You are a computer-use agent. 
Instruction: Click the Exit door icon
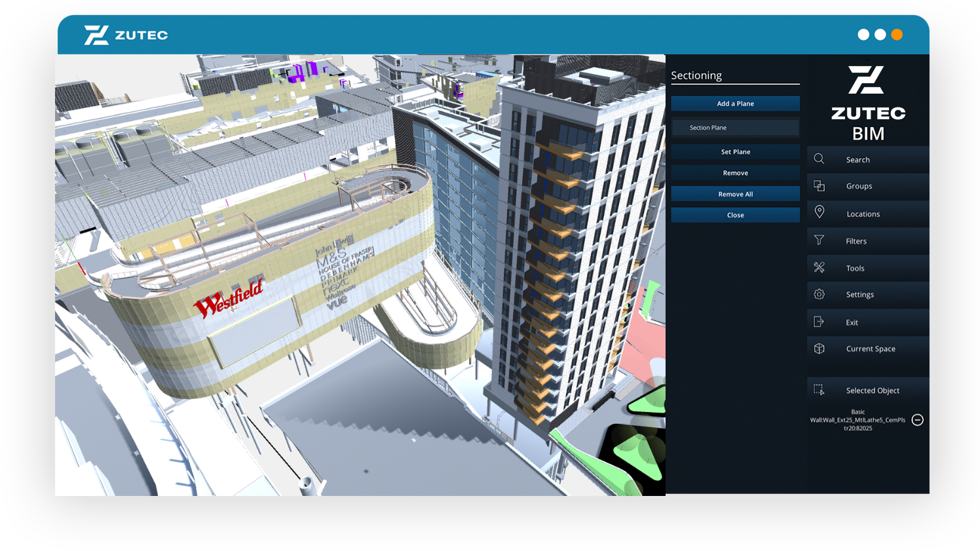click(820, 321)
